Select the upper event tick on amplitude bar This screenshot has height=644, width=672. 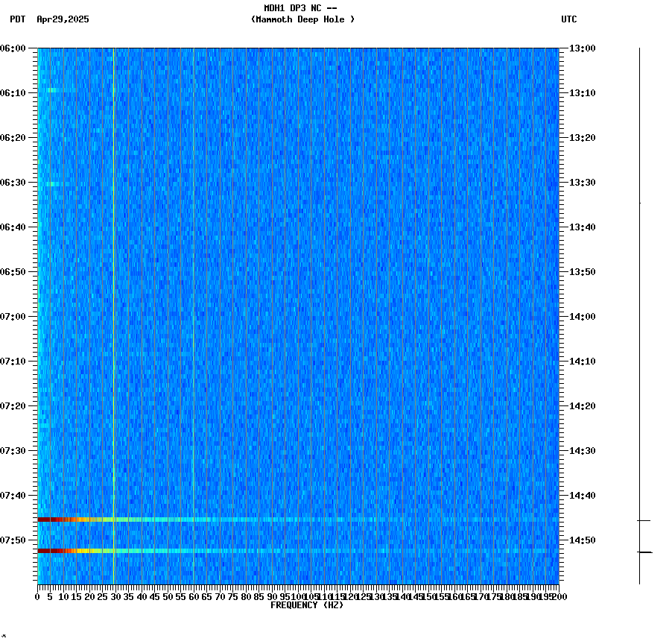[643, 521]
